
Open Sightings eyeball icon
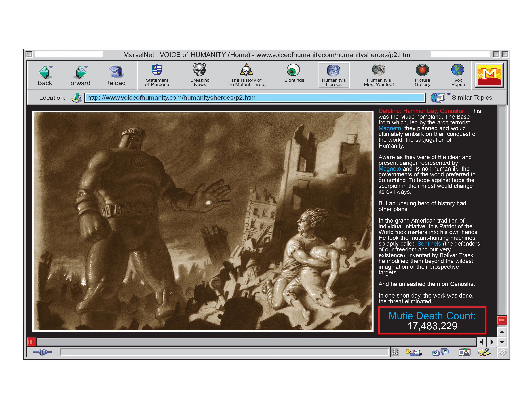click(293, 70)
